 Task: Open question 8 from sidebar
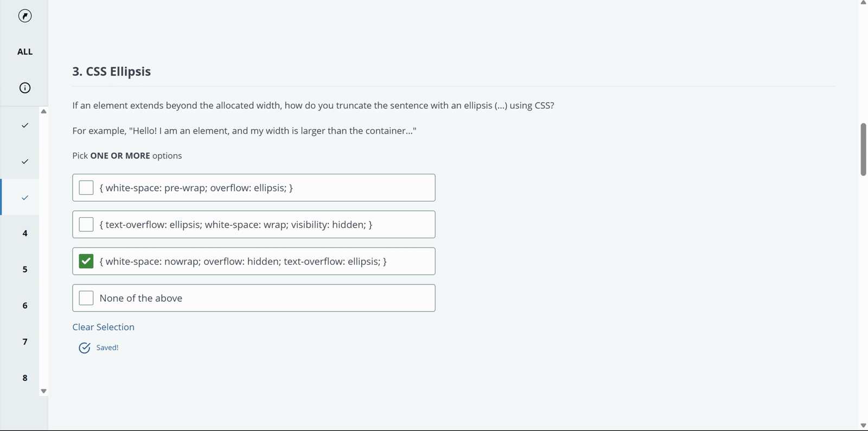point(25,378)
